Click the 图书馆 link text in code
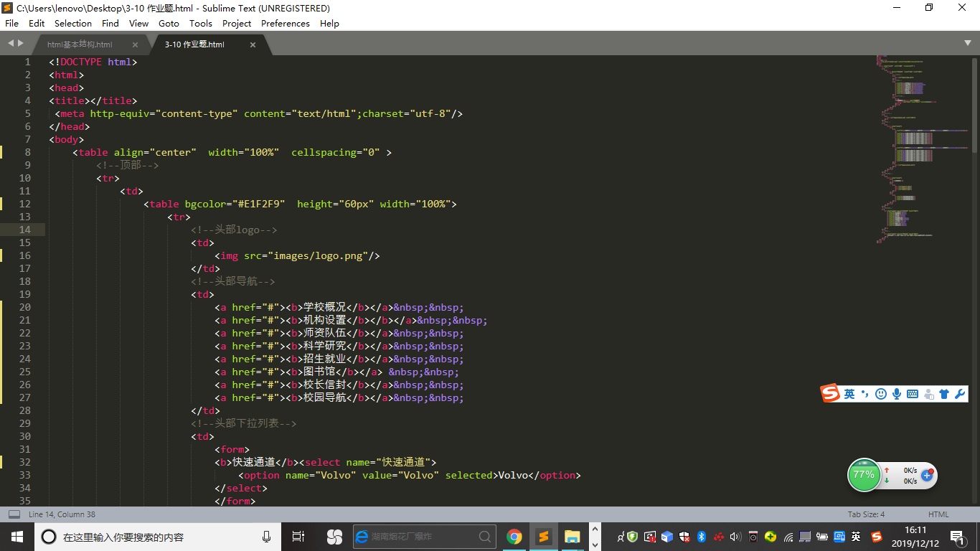This screenshot has height=551, width=980. [x=320, y=372]
